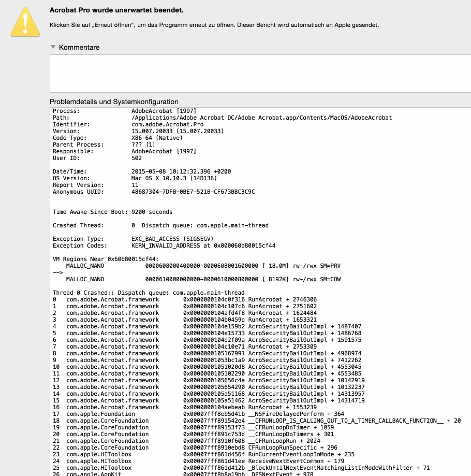Click 'Time Awake Since Boot: 9200 seconds'
The image size is (471, 476).
tap(112, 212)
